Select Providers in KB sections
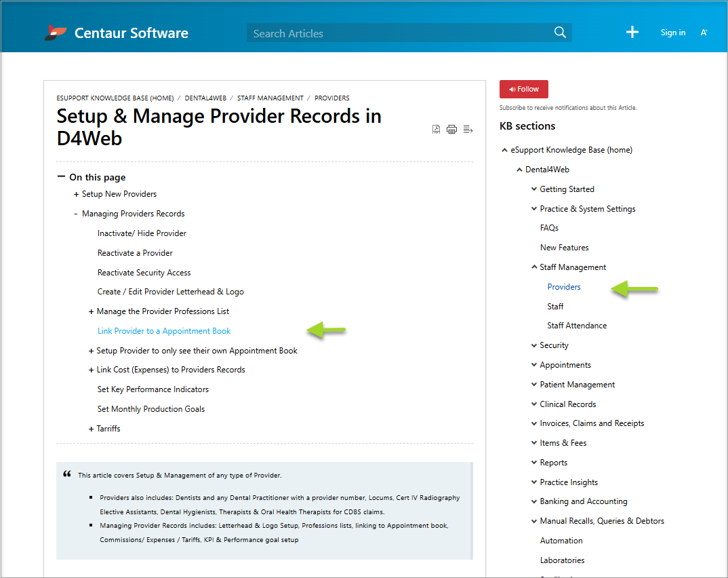This screenshot has height=578, width=728. tap(564, 287)
